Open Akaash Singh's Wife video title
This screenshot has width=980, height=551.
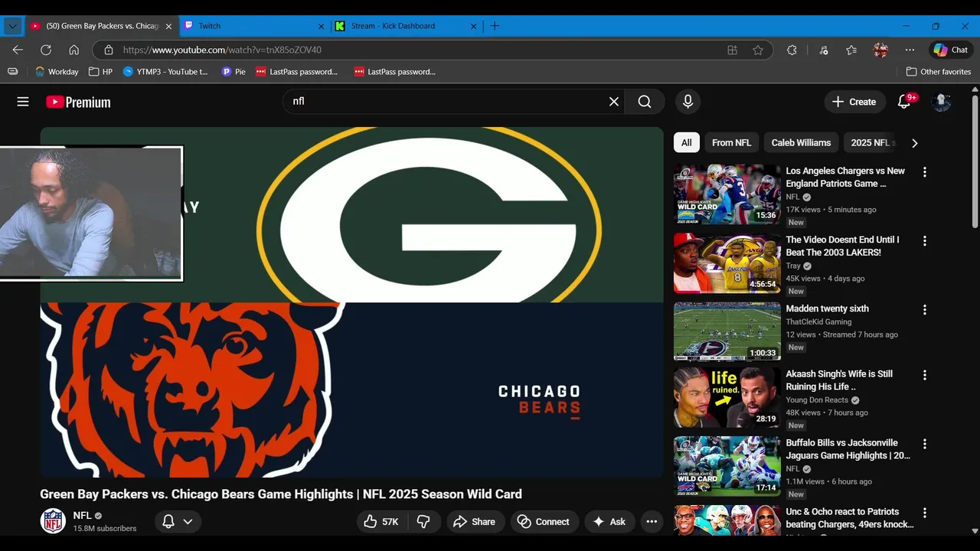coord(839,380)
